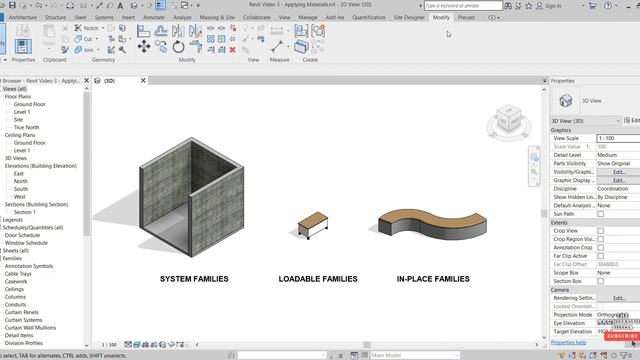The width and height of the screenshot is (640, 360).
Task: Toggle the Section Box checkbox
Action: (x=600, y=281)
